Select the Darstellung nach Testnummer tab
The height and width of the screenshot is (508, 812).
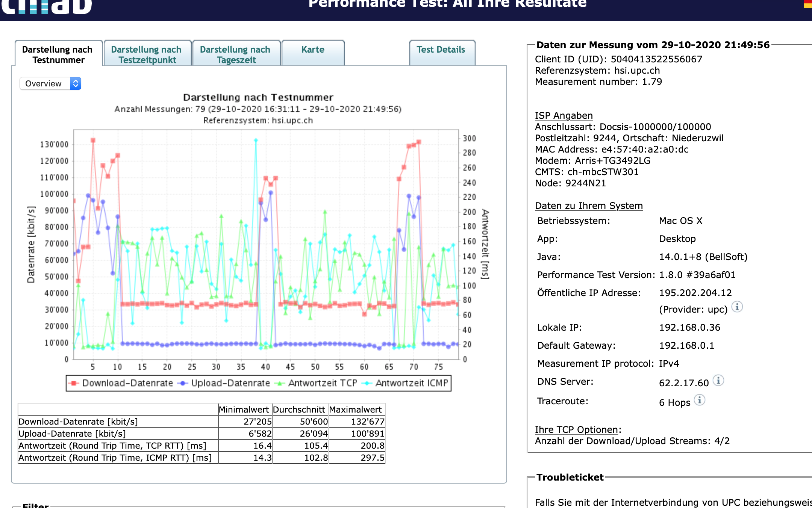point(58,54)
